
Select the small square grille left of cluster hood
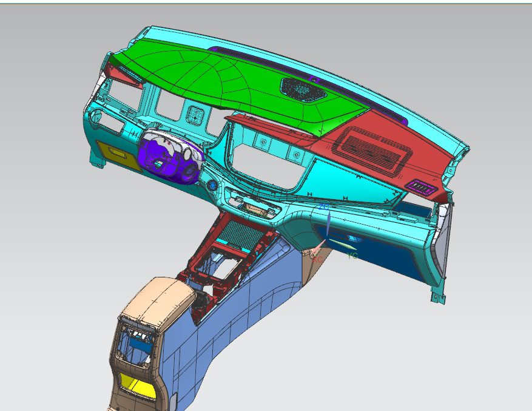pos(195,114)
